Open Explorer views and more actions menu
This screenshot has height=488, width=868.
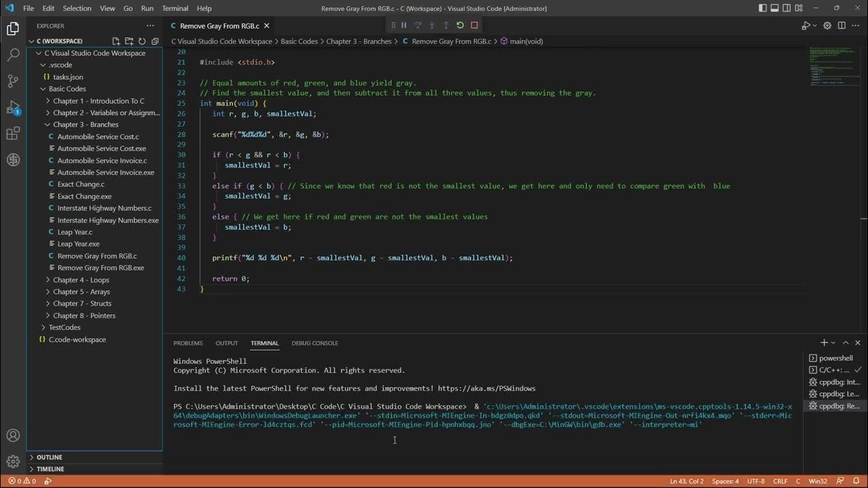(151, 26)
